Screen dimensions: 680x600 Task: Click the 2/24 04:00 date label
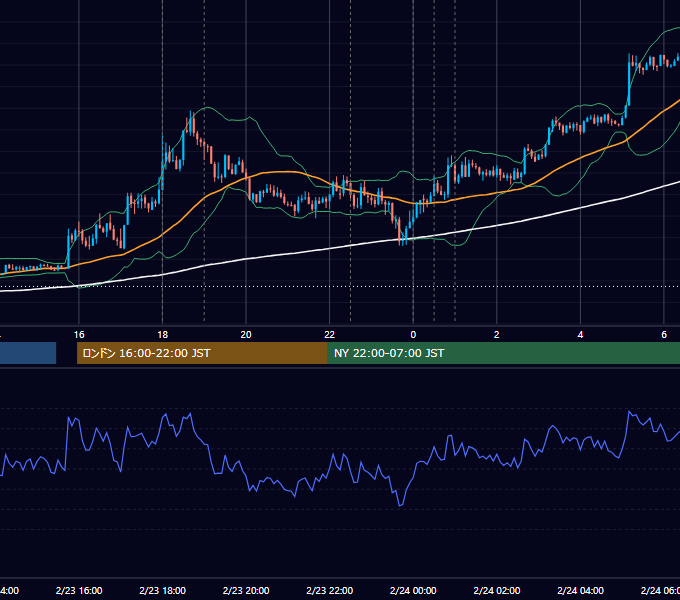coord(580,590)
